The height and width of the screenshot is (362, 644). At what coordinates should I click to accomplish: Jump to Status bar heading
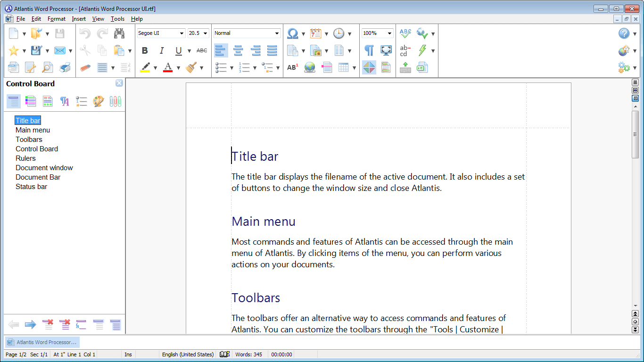click(x=31, y=187)
